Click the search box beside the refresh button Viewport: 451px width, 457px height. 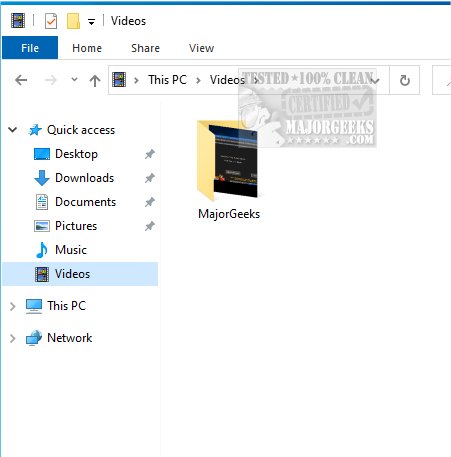point(442,80)
